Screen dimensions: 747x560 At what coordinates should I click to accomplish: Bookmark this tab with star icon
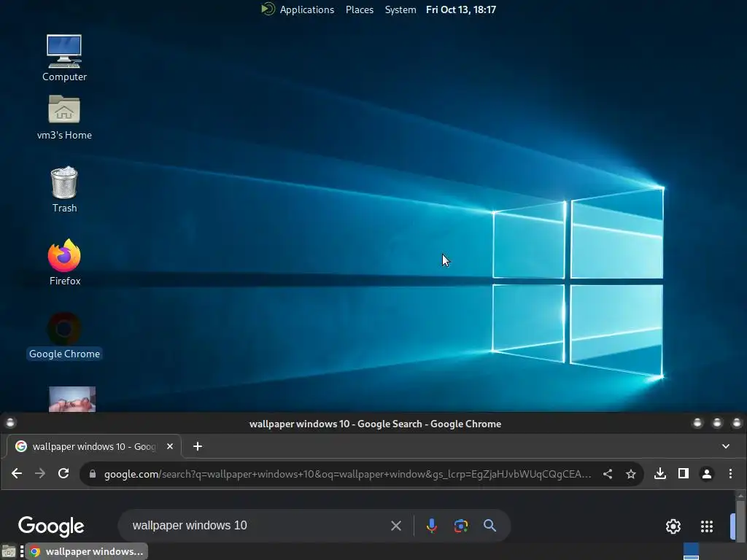coord(631,474)
